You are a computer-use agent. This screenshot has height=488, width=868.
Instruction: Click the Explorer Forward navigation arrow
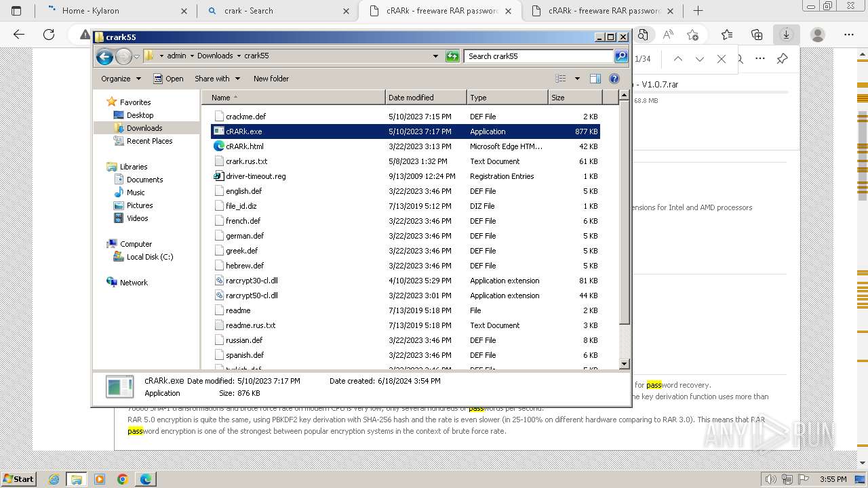click(123, 57)
